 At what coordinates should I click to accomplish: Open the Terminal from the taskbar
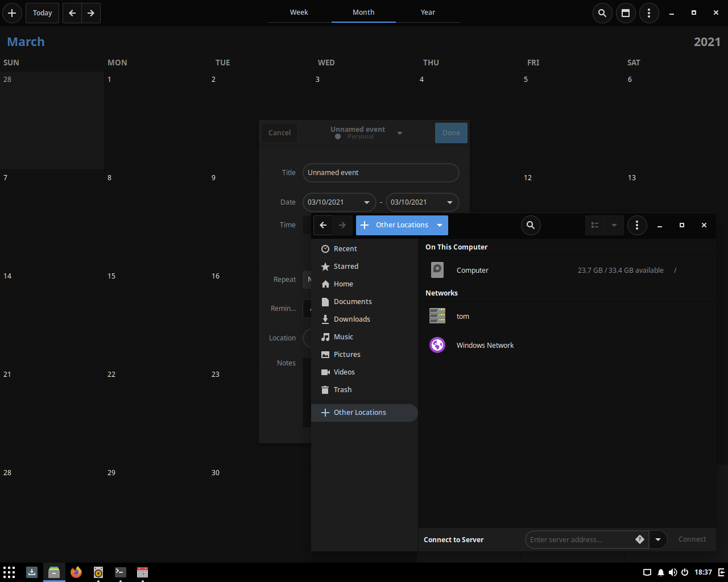coord(121,572)
